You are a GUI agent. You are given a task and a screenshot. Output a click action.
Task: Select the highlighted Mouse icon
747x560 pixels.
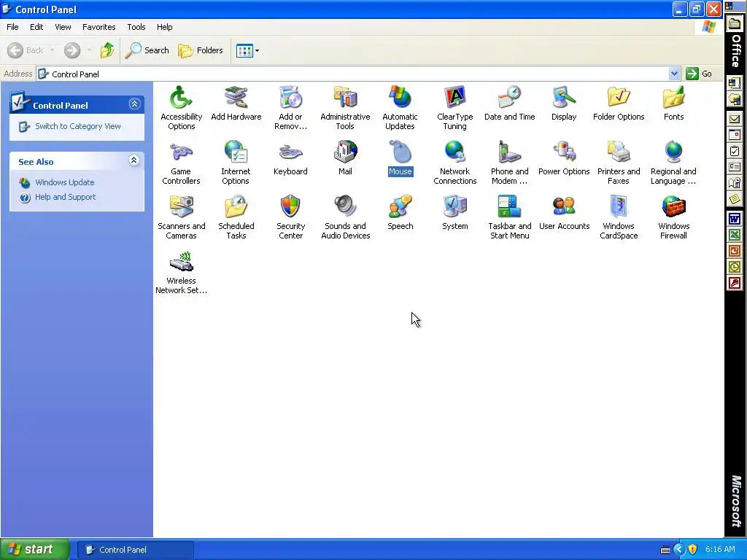400,152
